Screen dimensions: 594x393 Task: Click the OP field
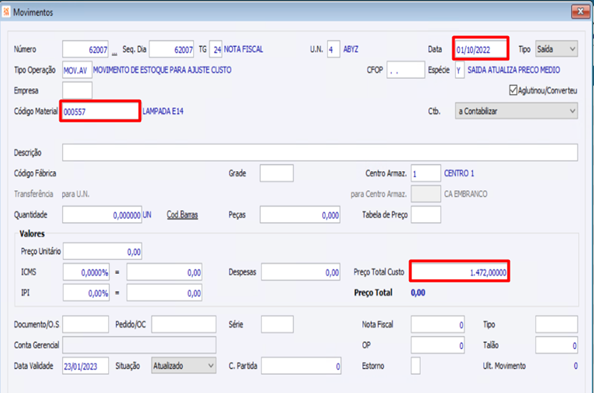pos(438,345)
